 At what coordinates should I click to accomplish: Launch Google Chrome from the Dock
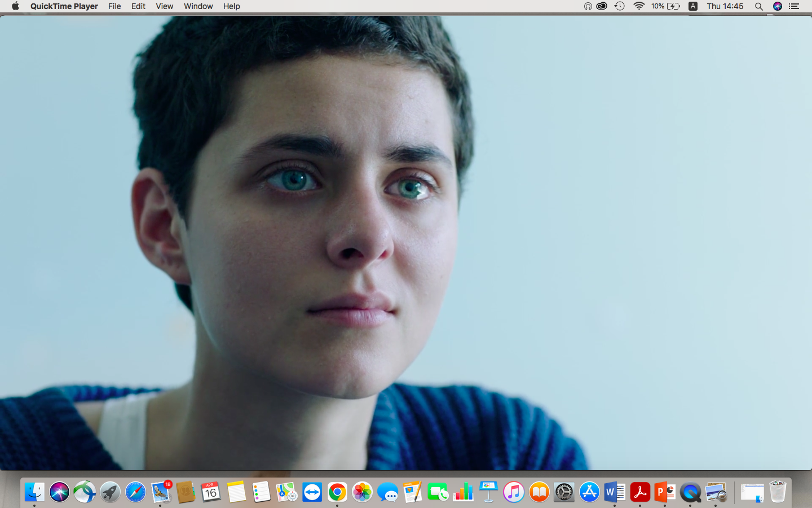337,492
